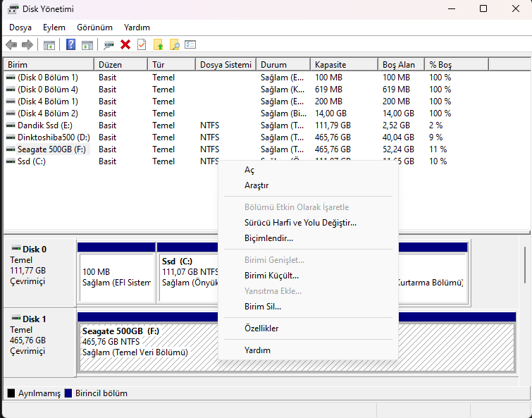The height and width of the screenshot is (418, 532).
Task: Sort by the Boş Alan column header
Action: [x=402, y=64]
